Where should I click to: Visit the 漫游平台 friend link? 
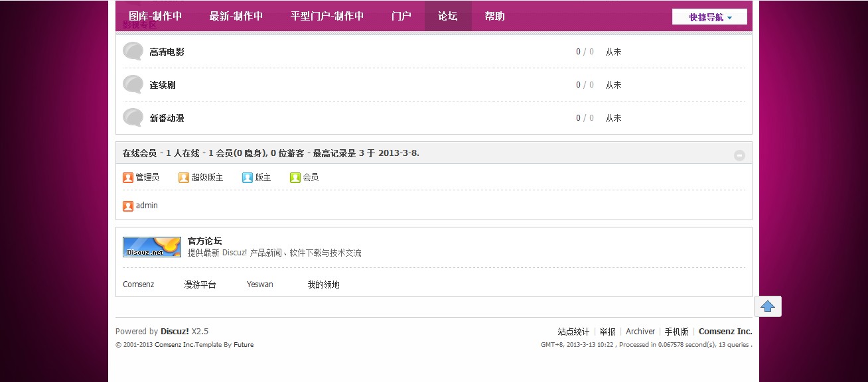tap(200, 284)
